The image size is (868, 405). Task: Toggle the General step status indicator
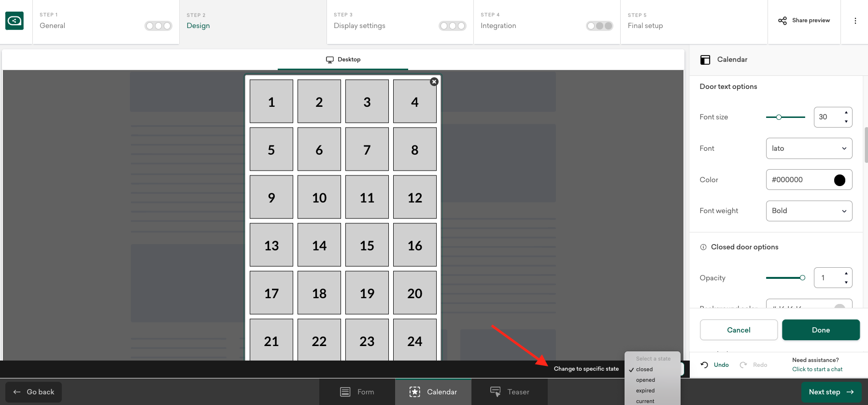[x=158, y=26]
